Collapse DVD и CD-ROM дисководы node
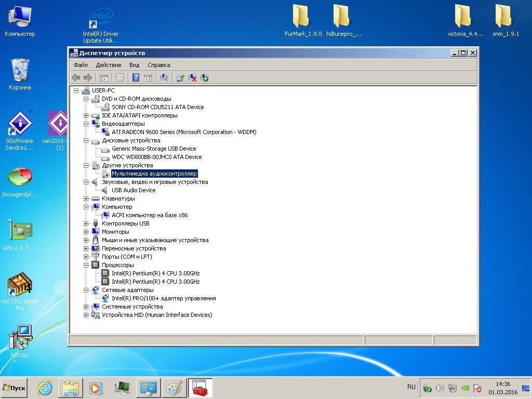This screenshot has height=399, width=532. 86,99
